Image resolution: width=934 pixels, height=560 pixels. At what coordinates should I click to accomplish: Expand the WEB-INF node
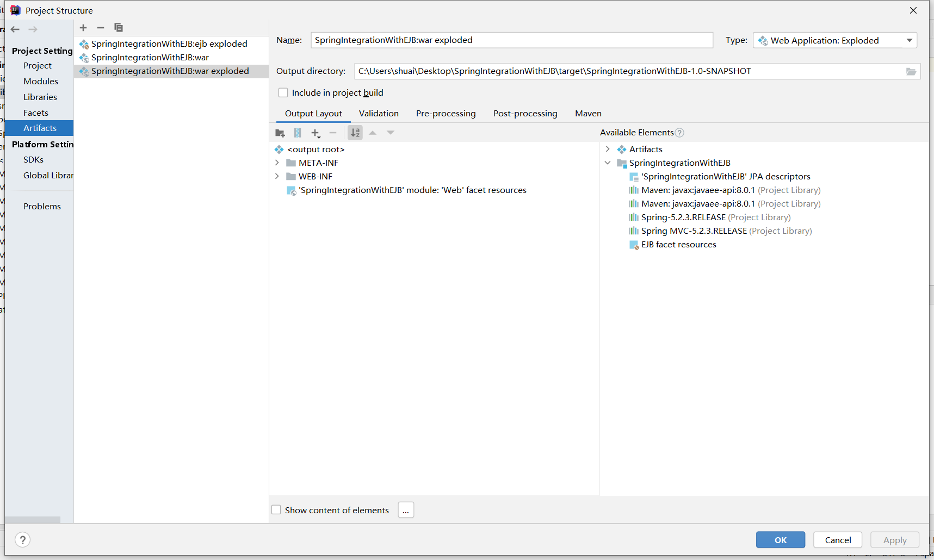[x=277, y=177]
